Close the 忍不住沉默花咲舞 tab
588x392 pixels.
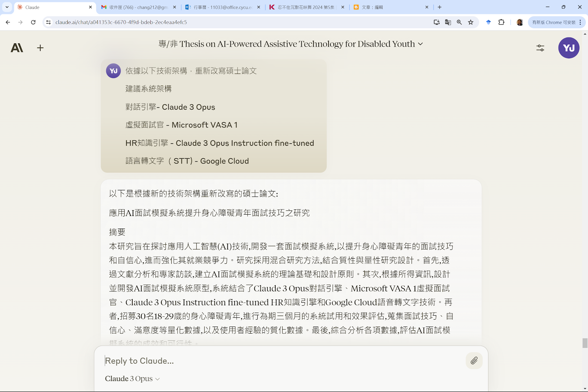click(x=343, y=7)
